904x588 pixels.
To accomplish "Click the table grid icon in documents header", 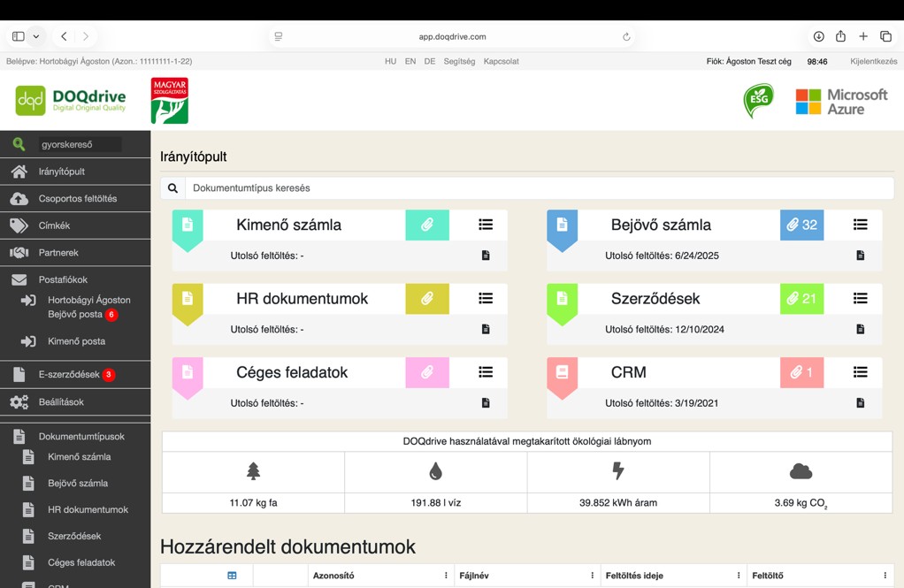I will [232, 576].
